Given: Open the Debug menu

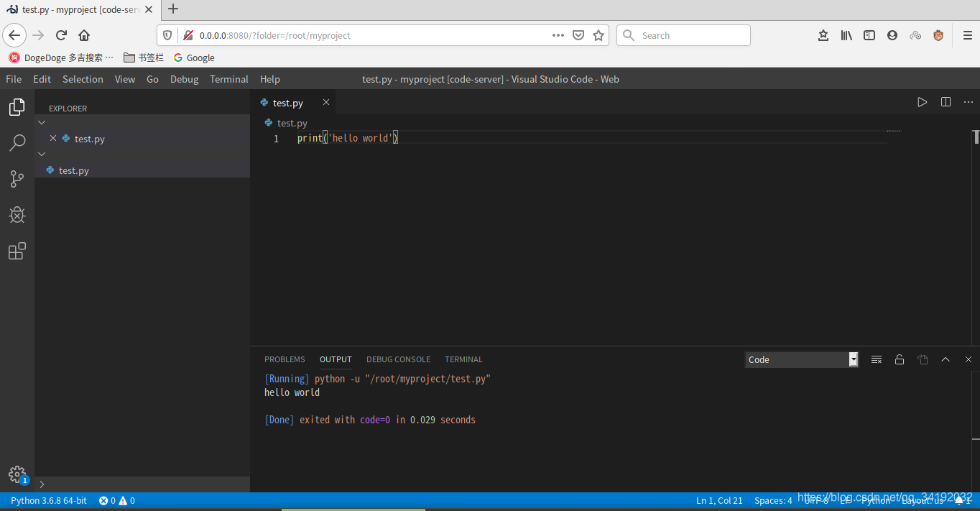Looking at the screenshot, I should point(184,79).
